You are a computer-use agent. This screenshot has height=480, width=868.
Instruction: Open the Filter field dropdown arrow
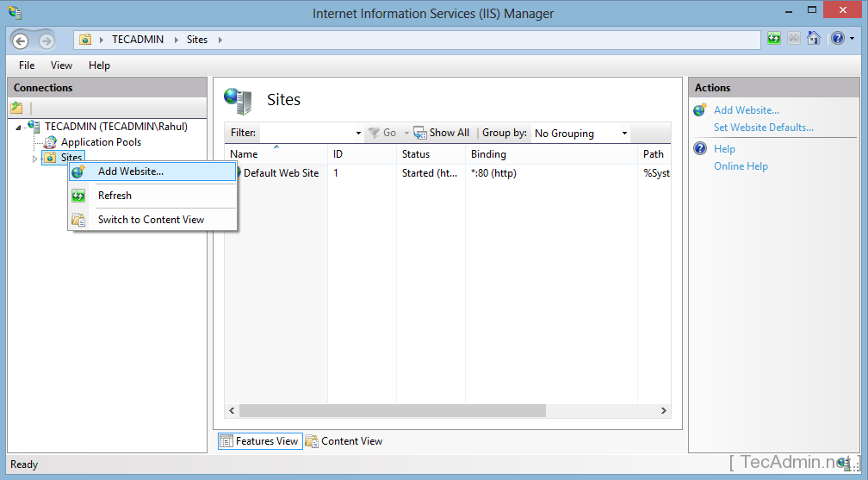[x=358, y=134]
